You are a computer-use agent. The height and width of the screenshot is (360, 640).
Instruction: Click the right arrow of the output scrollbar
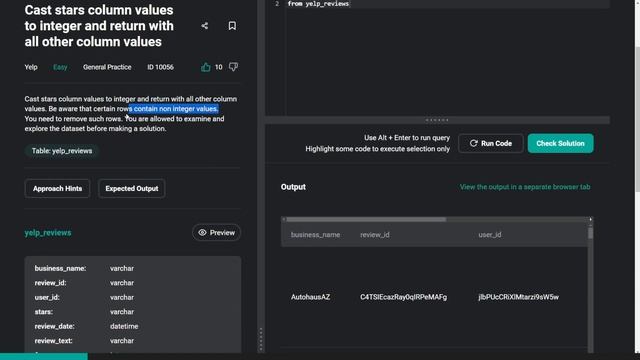590,220
